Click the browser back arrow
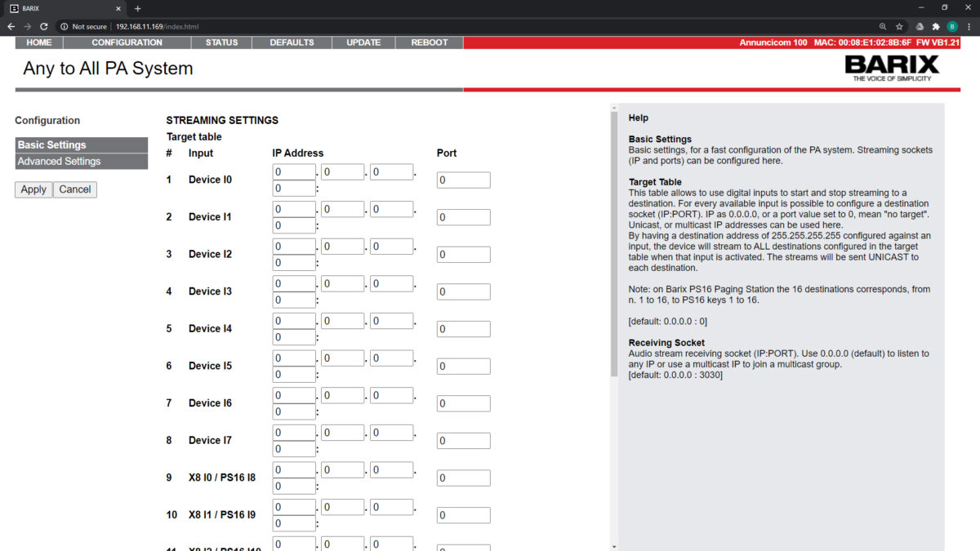The width and height of the screenshot is (980, 551). click(11, 27)
